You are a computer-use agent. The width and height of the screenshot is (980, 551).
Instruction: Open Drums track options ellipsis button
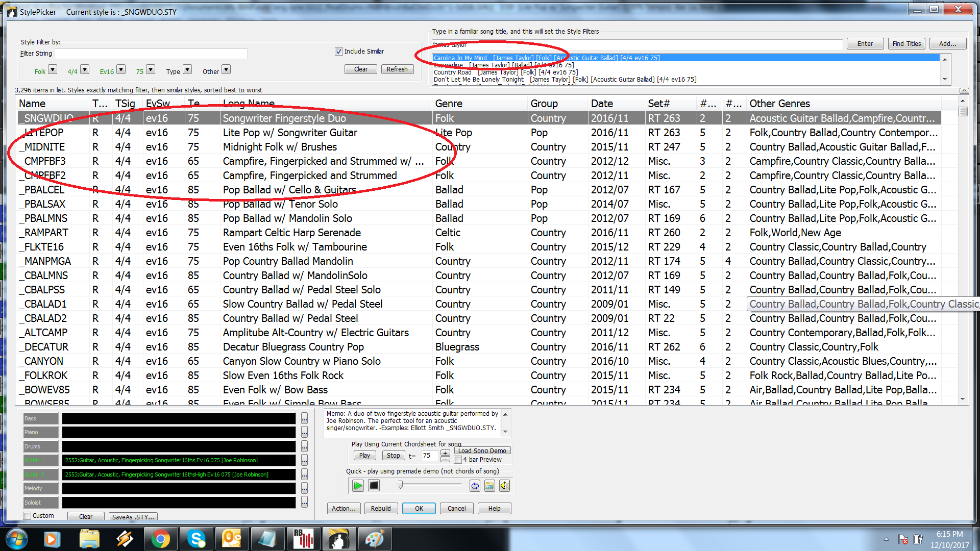click(x=304, y=446)
